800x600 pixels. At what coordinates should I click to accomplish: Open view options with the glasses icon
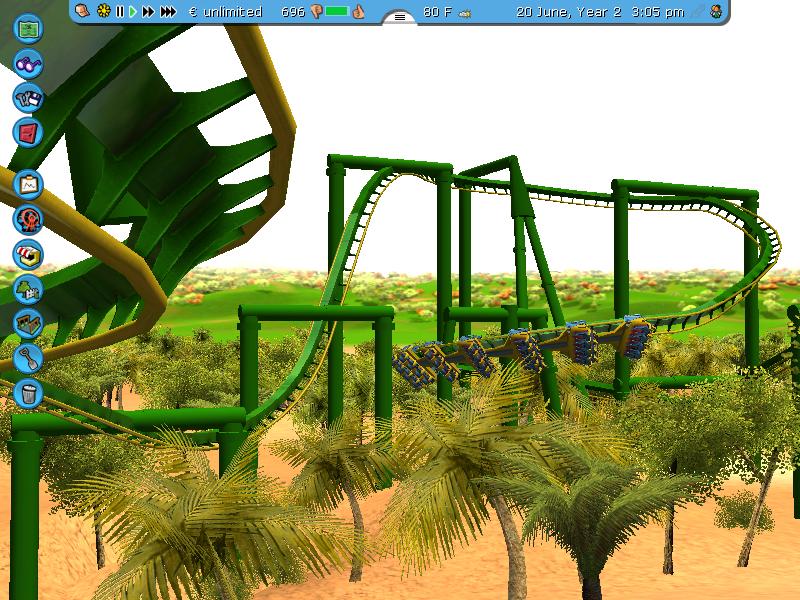[x=28, y=64]
